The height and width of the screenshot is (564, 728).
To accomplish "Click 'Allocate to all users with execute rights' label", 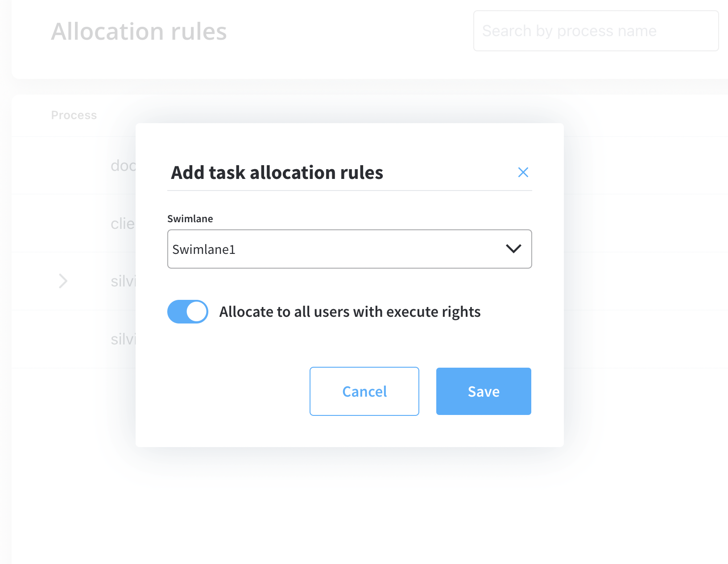I will 350,311.
